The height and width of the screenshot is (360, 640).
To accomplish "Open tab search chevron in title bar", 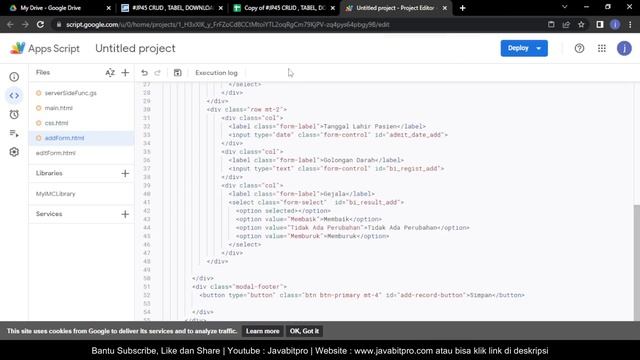I will coord(564,7).
